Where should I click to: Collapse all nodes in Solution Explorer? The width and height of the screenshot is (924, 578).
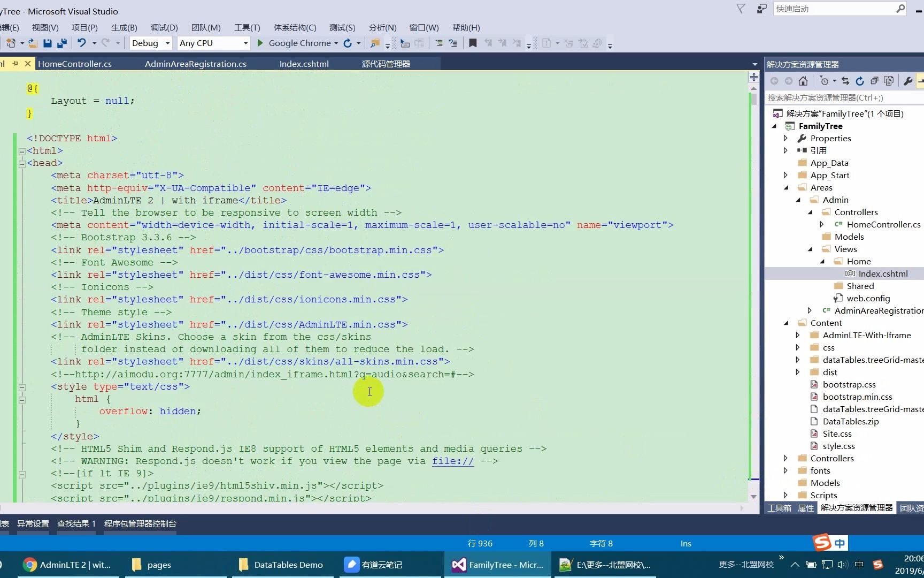coord(874,81)
